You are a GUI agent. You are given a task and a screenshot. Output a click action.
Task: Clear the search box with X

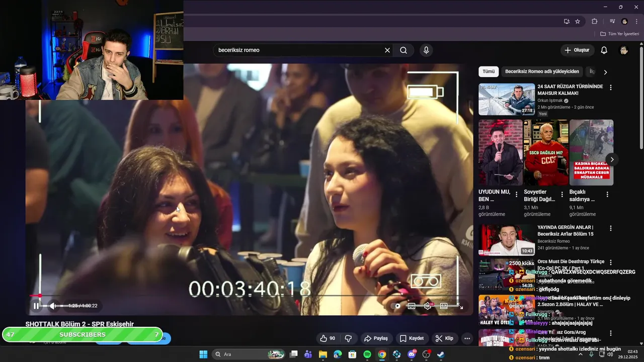click(x=387, y=50)
